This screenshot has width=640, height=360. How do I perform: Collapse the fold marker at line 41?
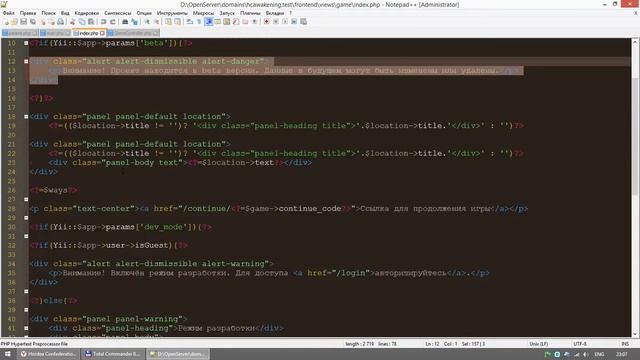coord(26,328)
